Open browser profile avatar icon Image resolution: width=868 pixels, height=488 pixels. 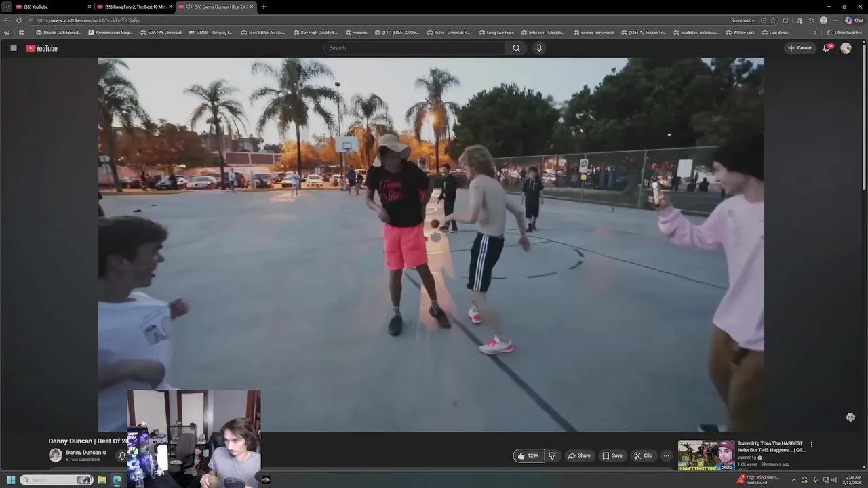(x=823, y=20)
